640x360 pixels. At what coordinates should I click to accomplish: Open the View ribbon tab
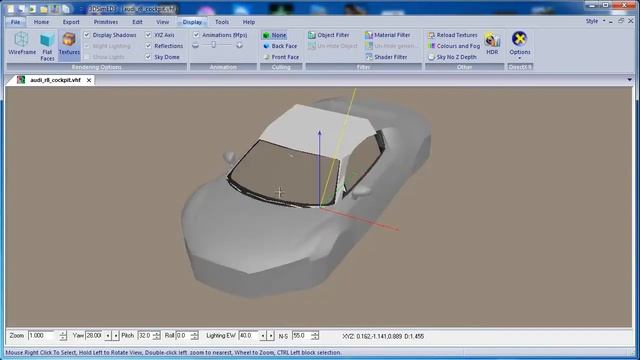point(162,22)
